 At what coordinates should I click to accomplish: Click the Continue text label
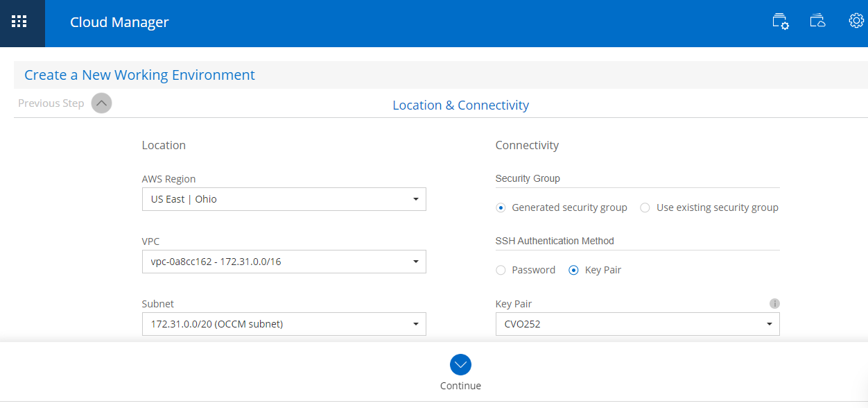coord(460,386)
